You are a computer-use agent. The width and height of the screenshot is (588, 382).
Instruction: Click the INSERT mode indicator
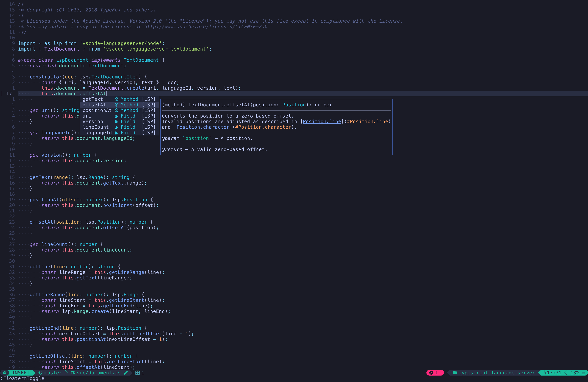click(21, 373)
